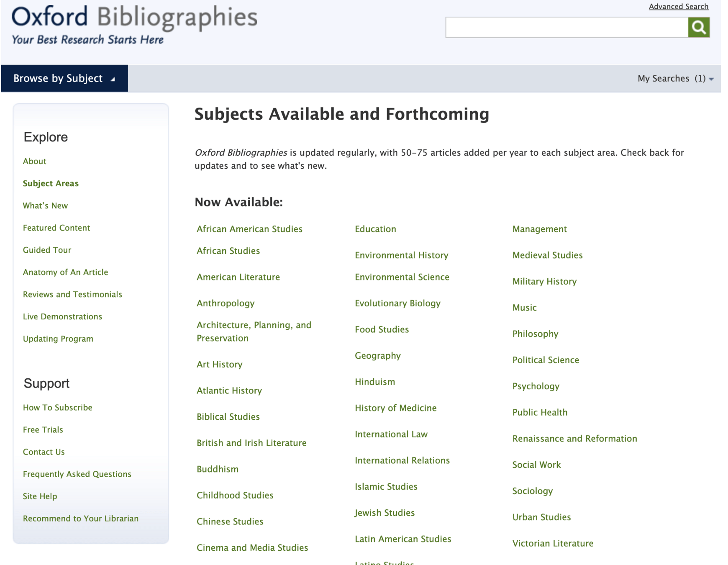Open the Buddhism subject

click(217, 469)
